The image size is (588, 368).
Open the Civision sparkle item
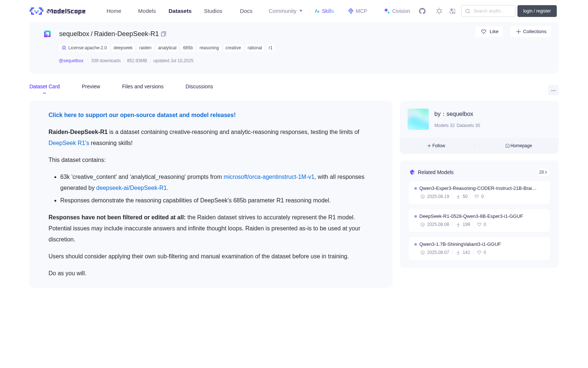(397, 11)
